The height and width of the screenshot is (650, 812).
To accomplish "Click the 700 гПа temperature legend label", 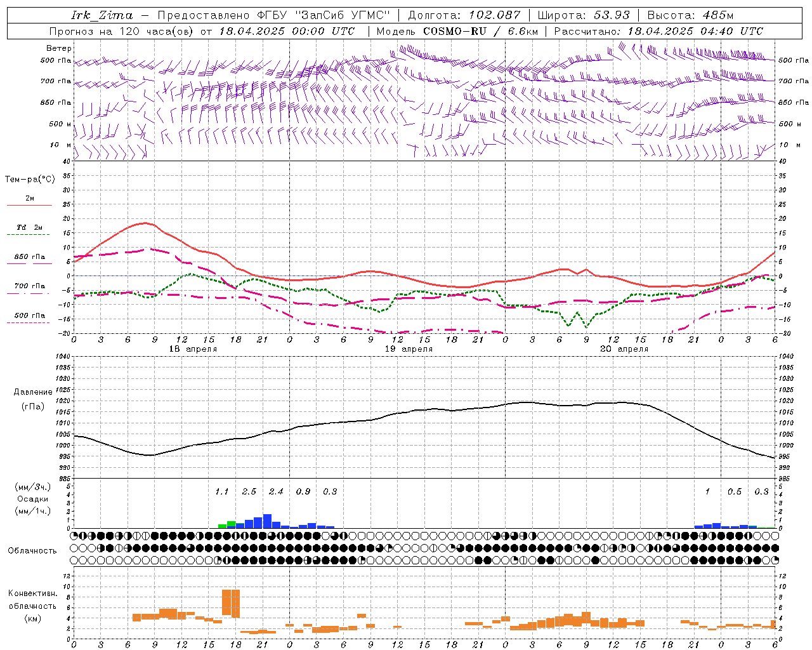I will 30,286.
